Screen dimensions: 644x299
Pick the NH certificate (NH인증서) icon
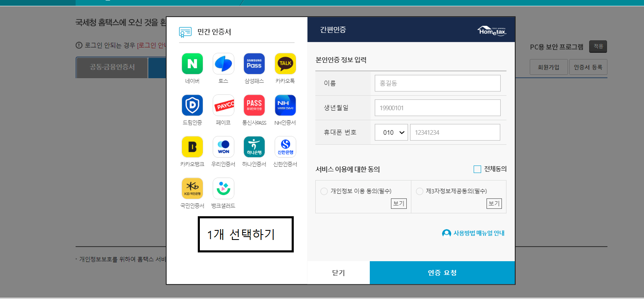coord(285,105)
